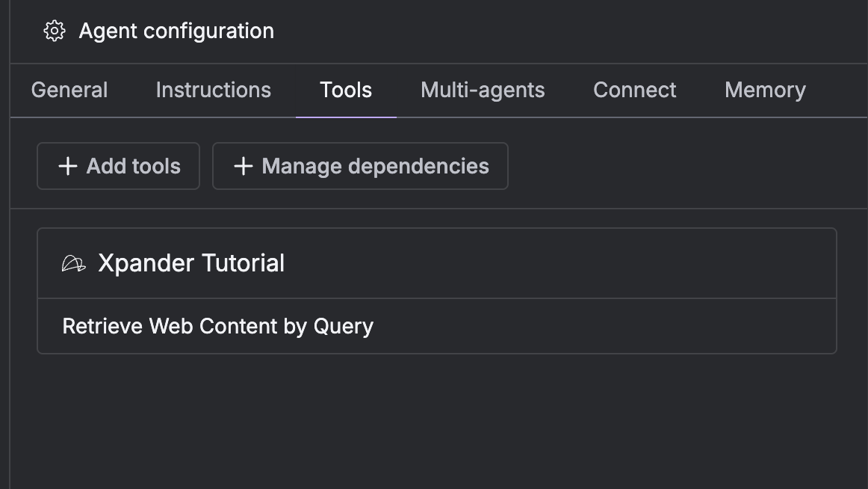Click the Manage dependencies button label
Image resolution: width=868 pixels, height=489 pixels.
coord(375,166)
